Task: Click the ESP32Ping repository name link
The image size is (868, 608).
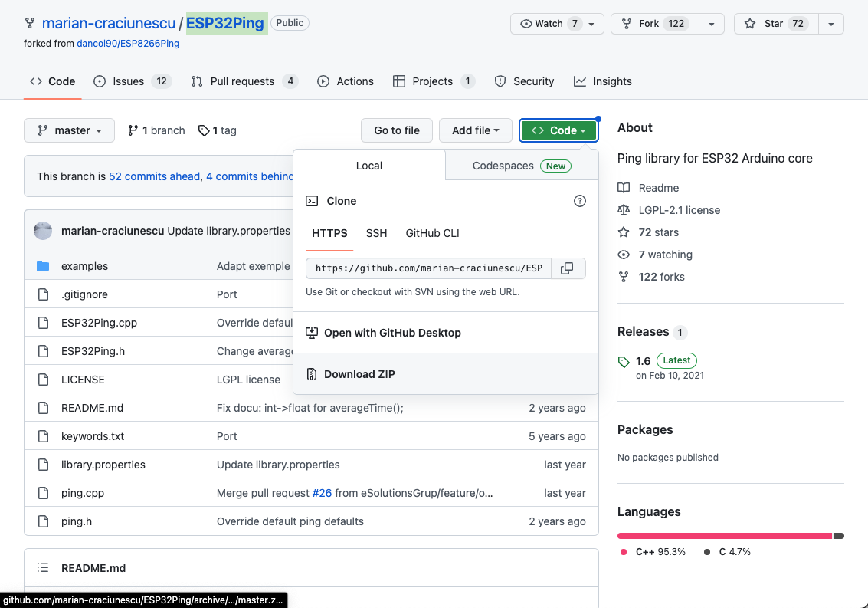Action: pos(224,23)
